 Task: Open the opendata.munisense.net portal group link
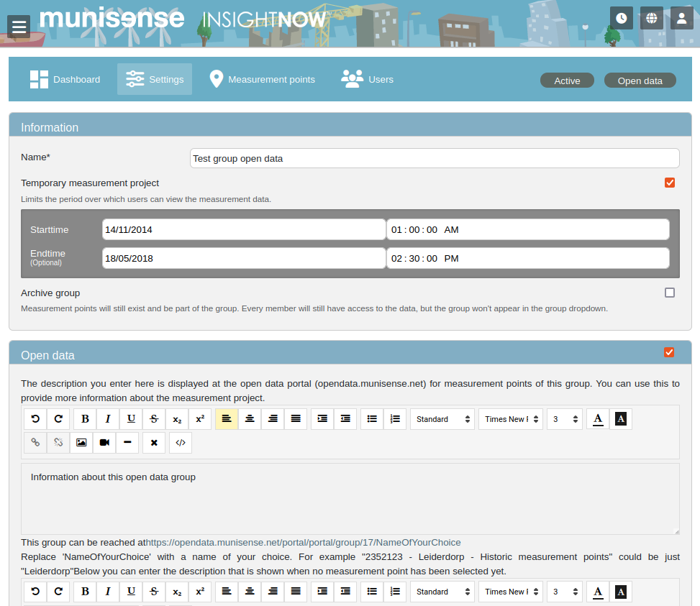(x=303, y=542)
